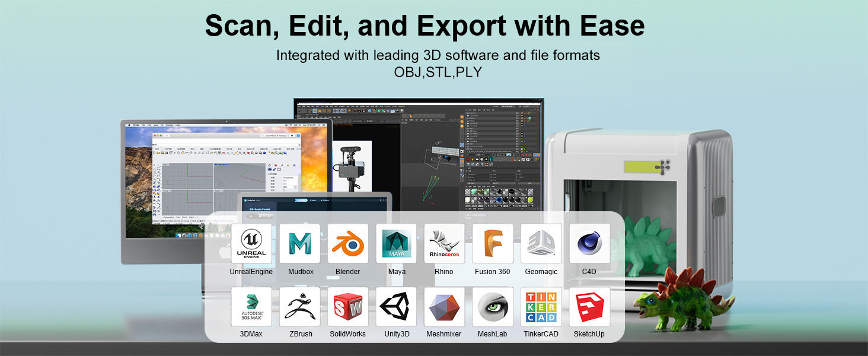The width and height of the screenshot is (868, 356).
Task: Click the "Scan, Edit, and Export with Ease" heading
Action: click(x=425, y=26)
